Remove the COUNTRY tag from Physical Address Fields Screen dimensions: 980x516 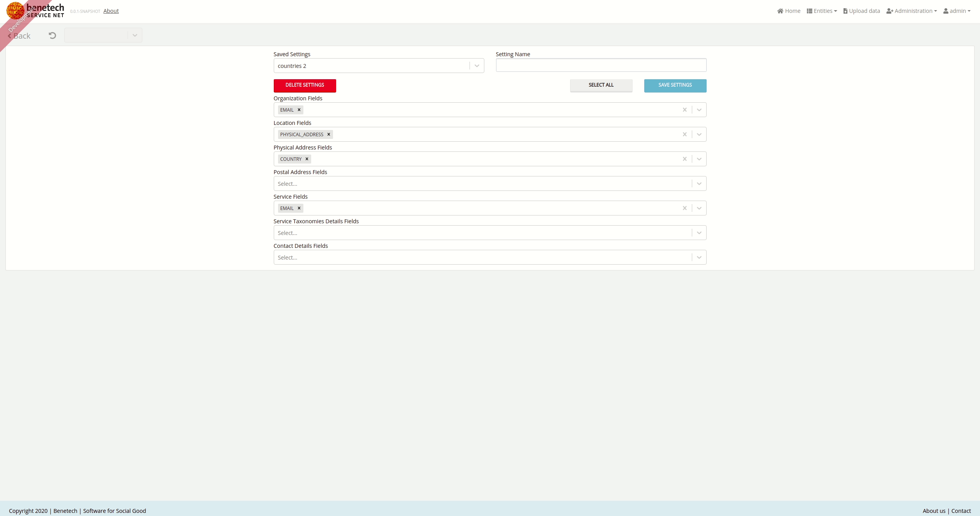tap(307, 159)
